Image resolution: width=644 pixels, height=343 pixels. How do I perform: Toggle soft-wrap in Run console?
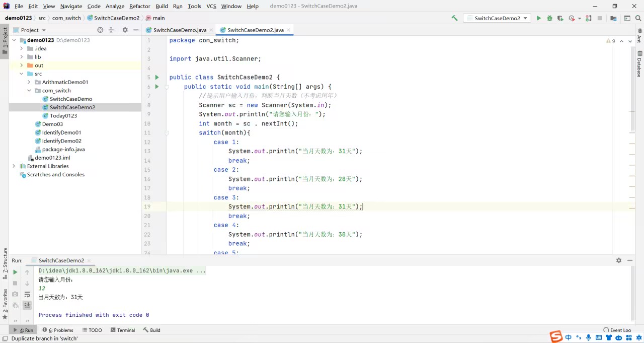click(27, 294)
